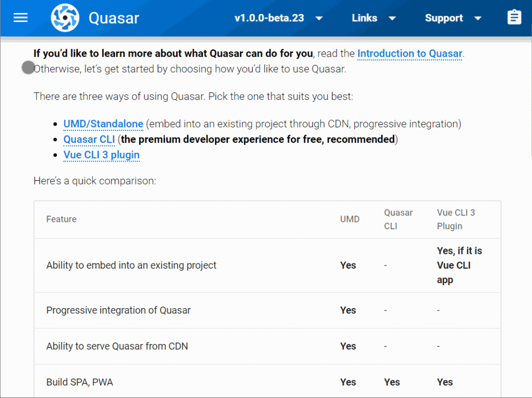
Task: Open the UMD/Standalone link
Action: 103,124
